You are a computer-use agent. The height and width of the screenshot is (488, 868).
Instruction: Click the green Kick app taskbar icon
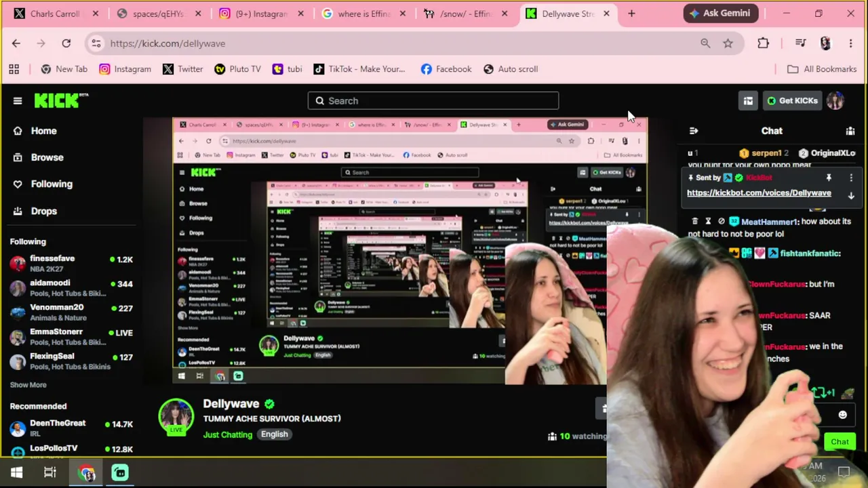point(120,472)
